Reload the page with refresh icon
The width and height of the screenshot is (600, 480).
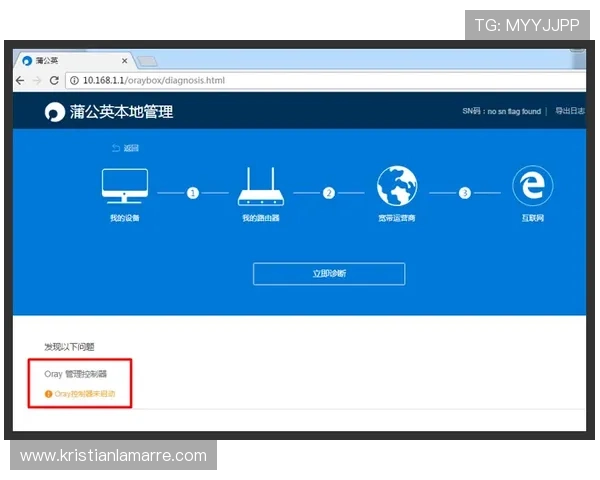point(54,80)
